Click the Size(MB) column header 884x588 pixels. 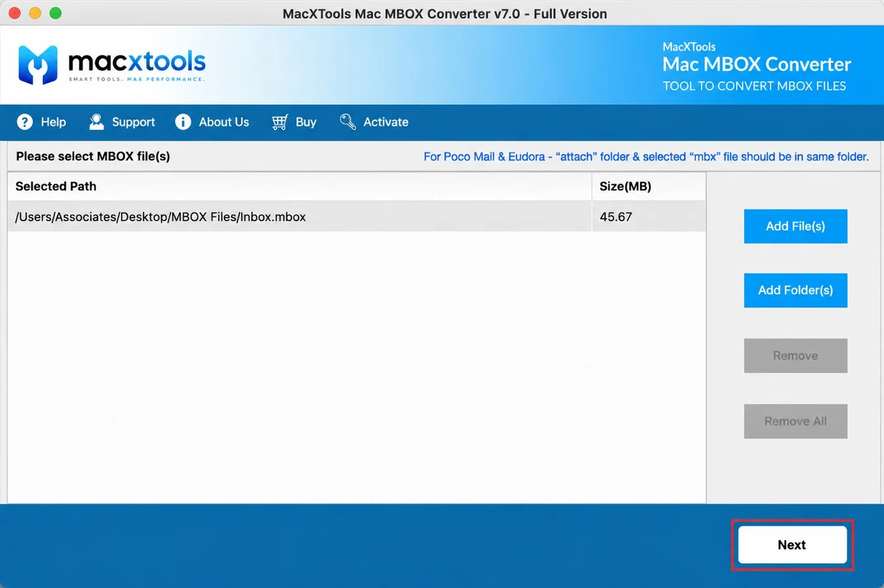pos(648,186)
